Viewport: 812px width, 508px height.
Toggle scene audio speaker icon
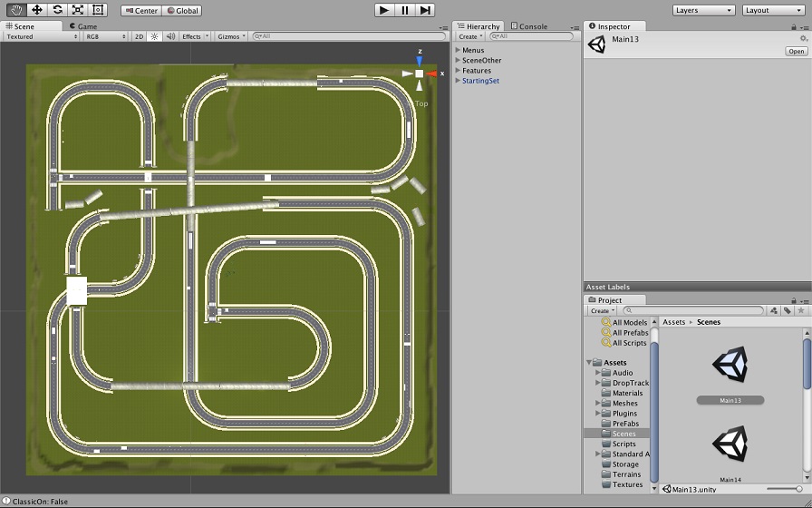point(170,36)
